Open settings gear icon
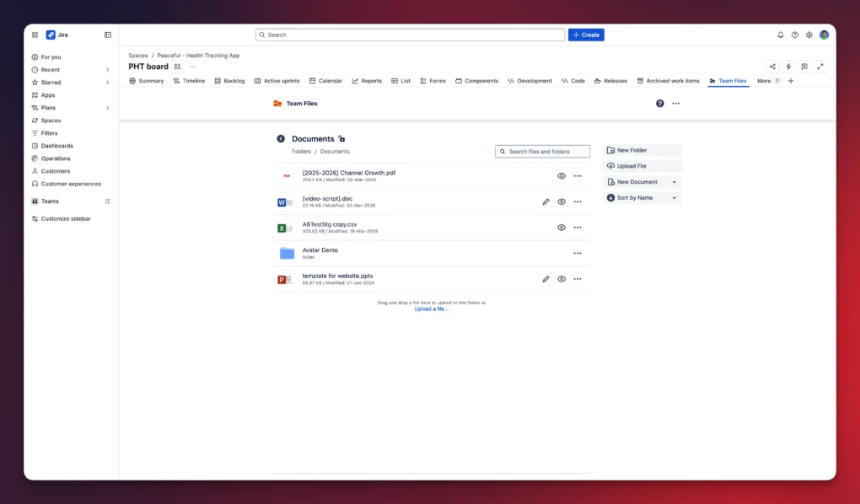The width and height of the screenshot is (860, 504). pyautogui.click(x=809, y=35)
